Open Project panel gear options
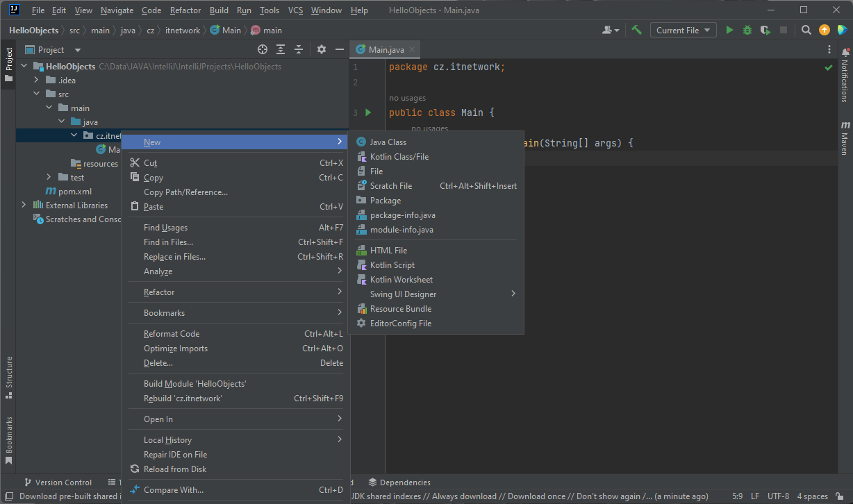This screenshot has height=504, width=853. click(322, 49)
